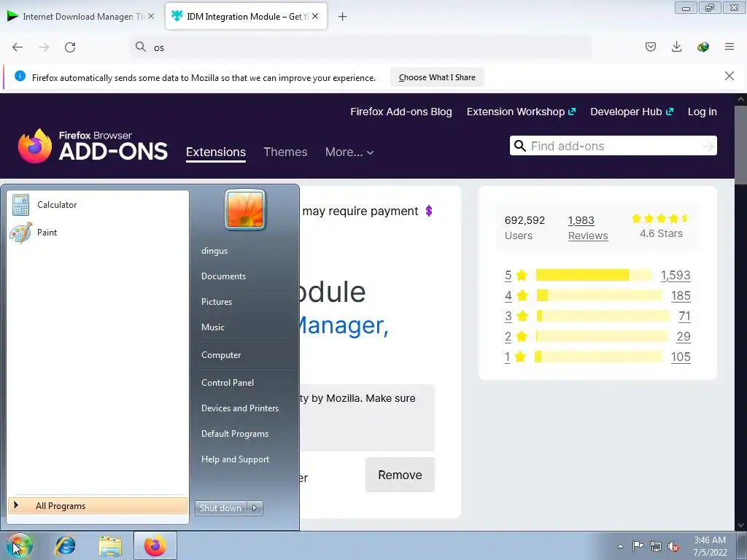Reload the current page

70,47
